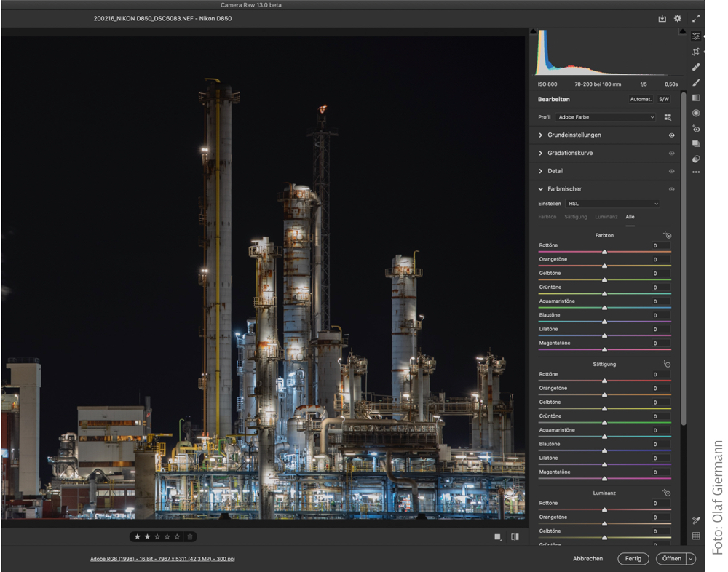The height and width of the screenshot is (572, 728).
Task: Switch to the Sättigung tab
Action: 575,217
